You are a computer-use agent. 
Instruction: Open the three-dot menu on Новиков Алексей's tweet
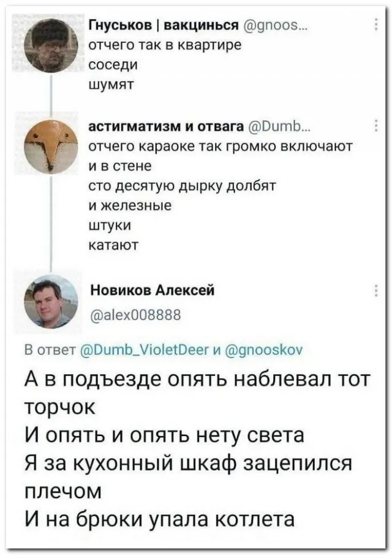[375, 291]
